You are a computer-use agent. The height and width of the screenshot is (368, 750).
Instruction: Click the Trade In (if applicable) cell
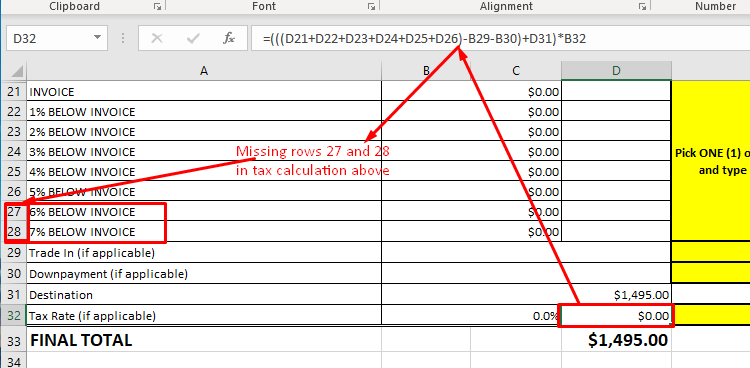(204, 252)
